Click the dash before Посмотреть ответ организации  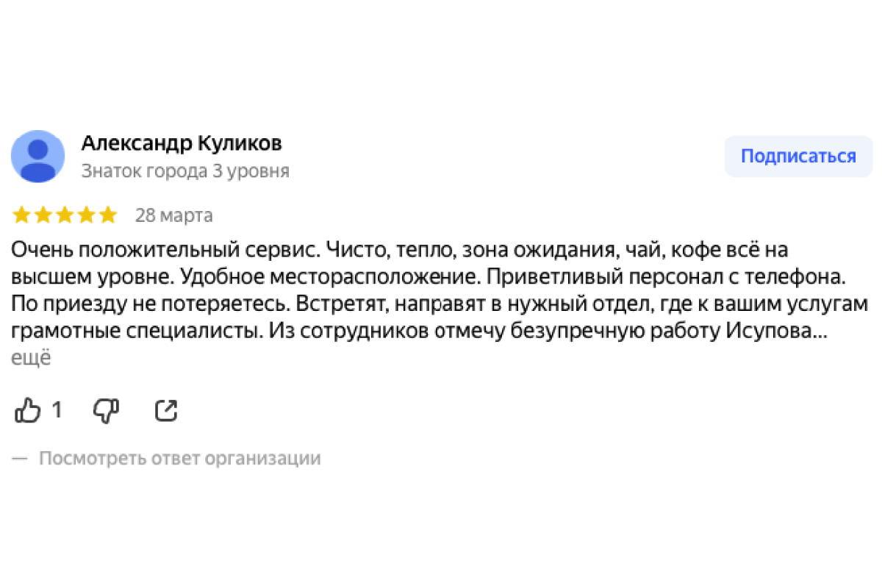pos(20,459)
